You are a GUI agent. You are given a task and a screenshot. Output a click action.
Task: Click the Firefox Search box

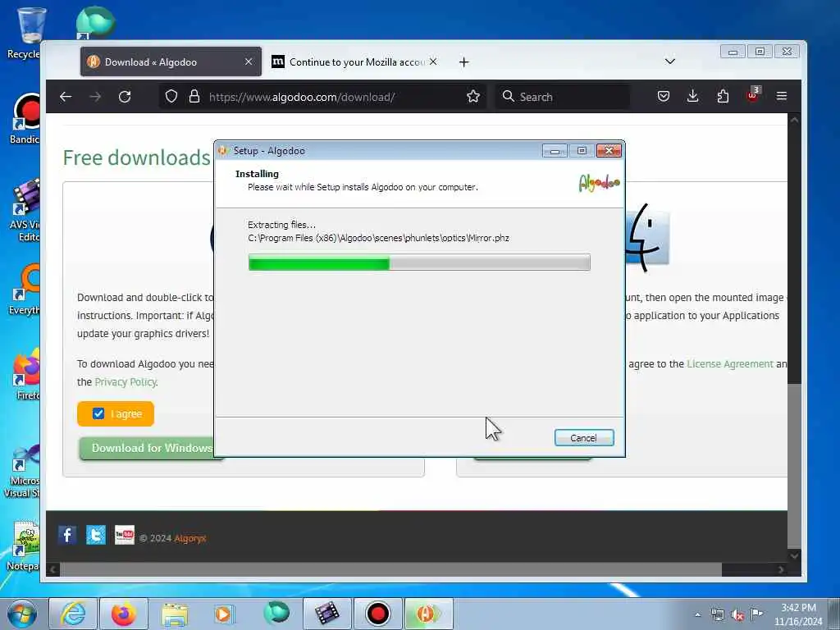[563, 97]
